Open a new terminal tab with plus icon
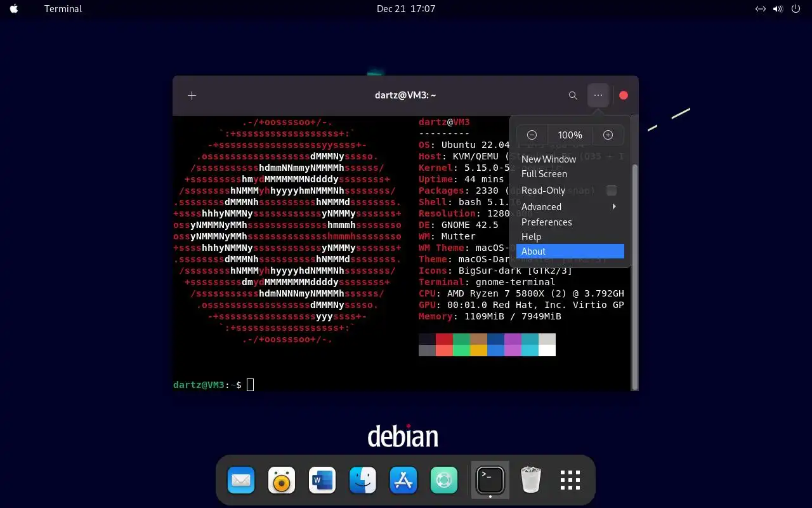The height and width of the screenshot is (508, 812). point(192,95)
